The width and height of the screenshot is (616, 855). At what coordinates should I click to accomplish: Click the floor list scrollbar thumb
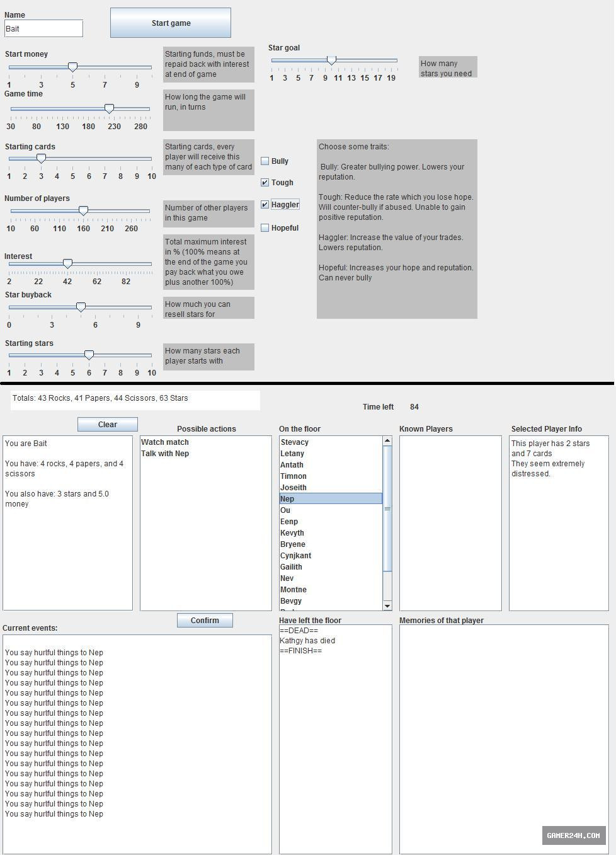click(x=387, y=508)
